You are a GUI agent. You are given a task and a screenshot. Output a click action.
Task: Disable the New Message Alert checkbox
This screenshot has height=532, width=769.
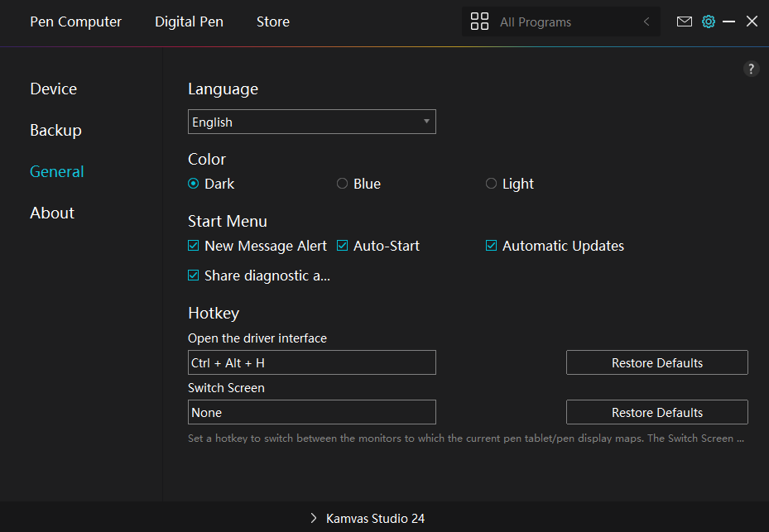tap(194, 246)
